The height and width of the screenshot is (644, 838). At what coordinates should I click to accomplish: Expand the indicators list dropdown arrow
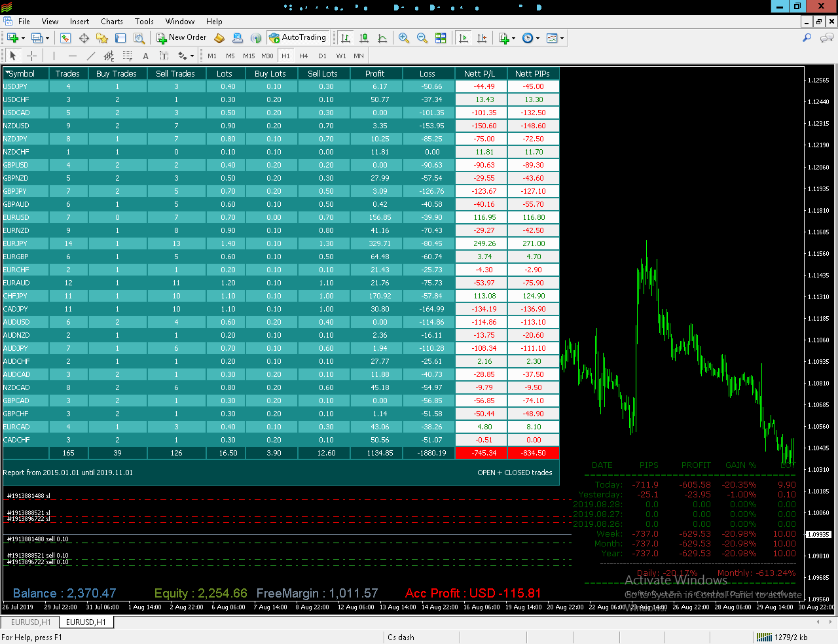[513, 38]
